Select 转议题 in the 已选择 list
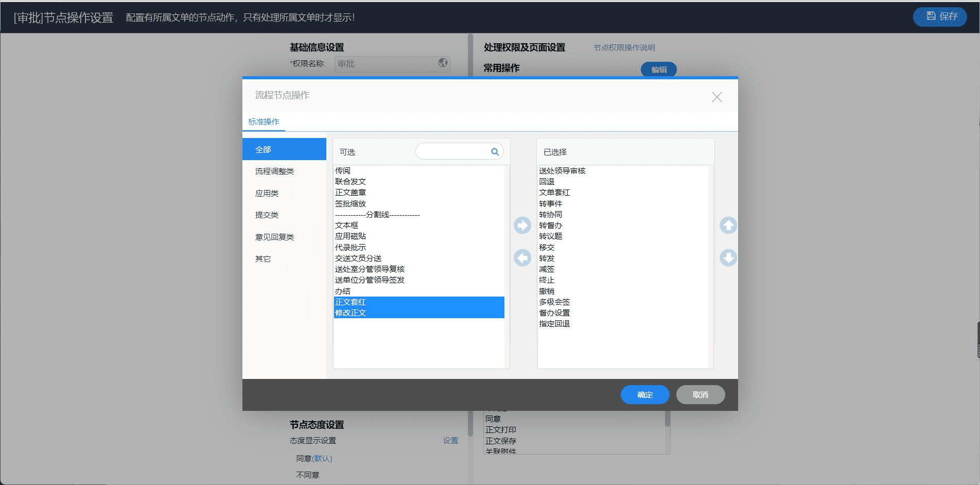The height and width of the screenshot is (485, 980). [x=623, y=236]
